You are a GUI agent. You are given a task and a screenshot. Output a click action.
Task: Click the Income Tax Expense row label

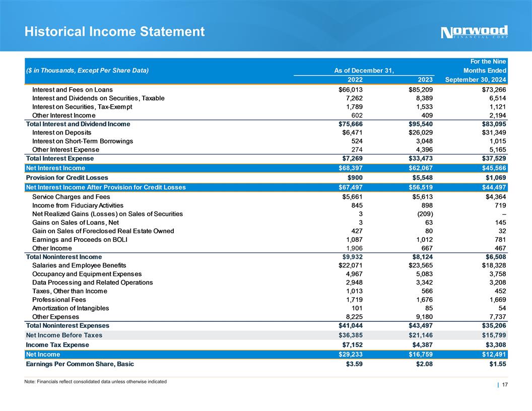(x=57, y=345)
